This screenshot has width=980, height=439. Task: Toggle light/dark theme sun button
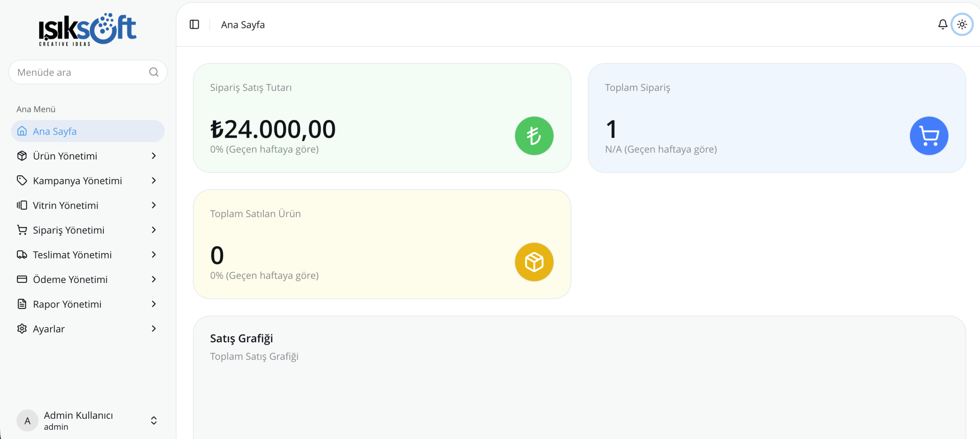click(x=962, y=24)
